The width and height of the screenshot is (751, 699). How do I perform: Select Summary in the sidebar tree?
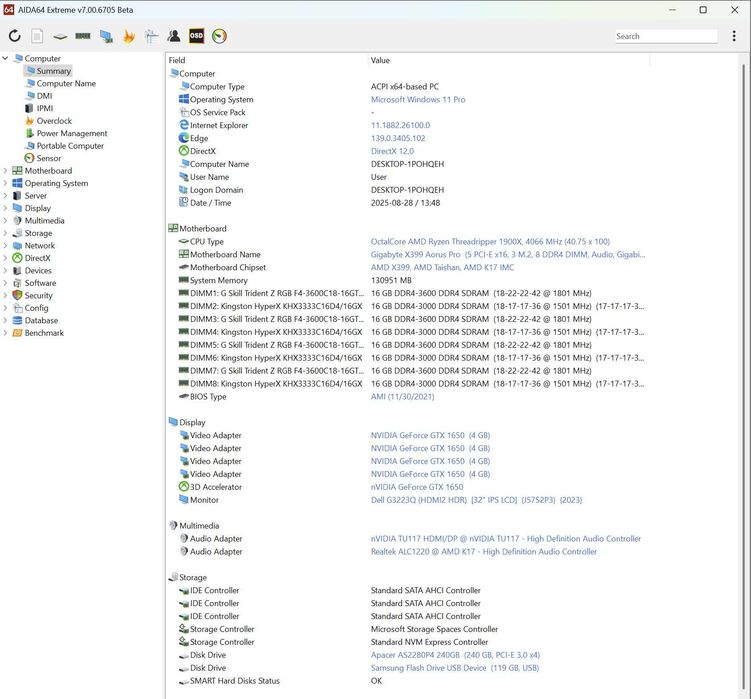[48, 71]
